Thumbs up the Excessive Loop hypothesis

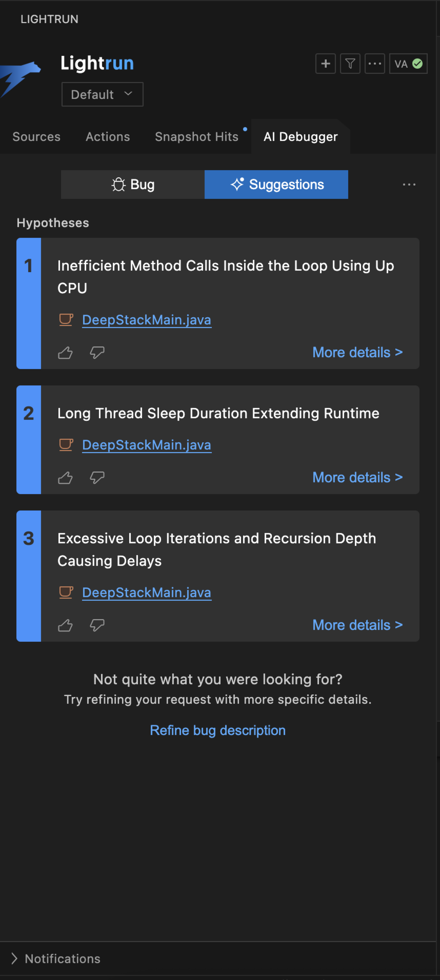[65, 625]
